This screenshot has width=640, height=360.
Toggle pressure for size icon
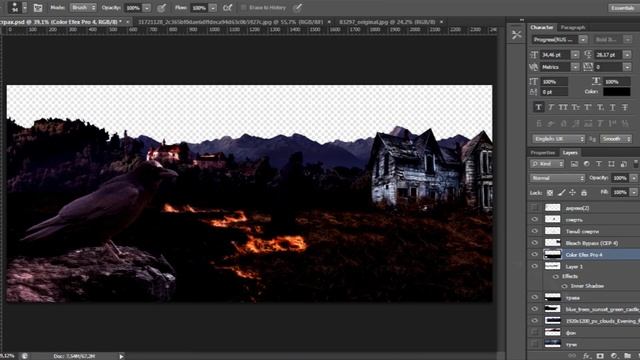pos(298,8)
